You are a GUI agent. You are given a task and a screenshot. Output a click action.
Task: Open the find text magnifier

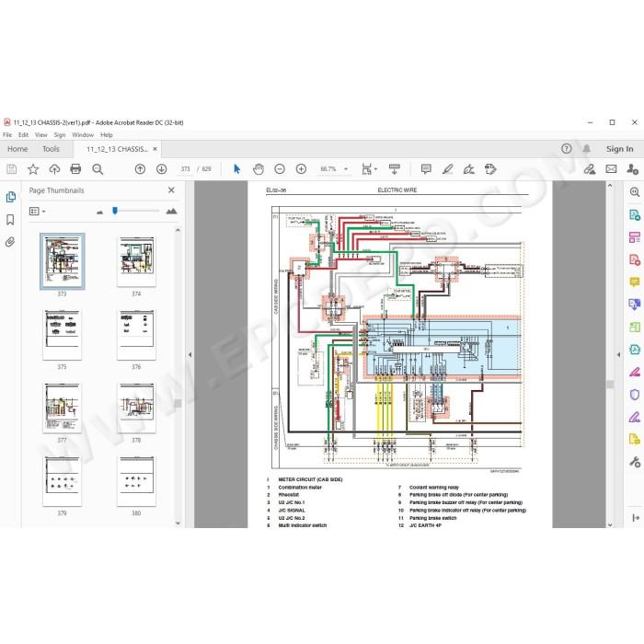click(x=98, y=168)
